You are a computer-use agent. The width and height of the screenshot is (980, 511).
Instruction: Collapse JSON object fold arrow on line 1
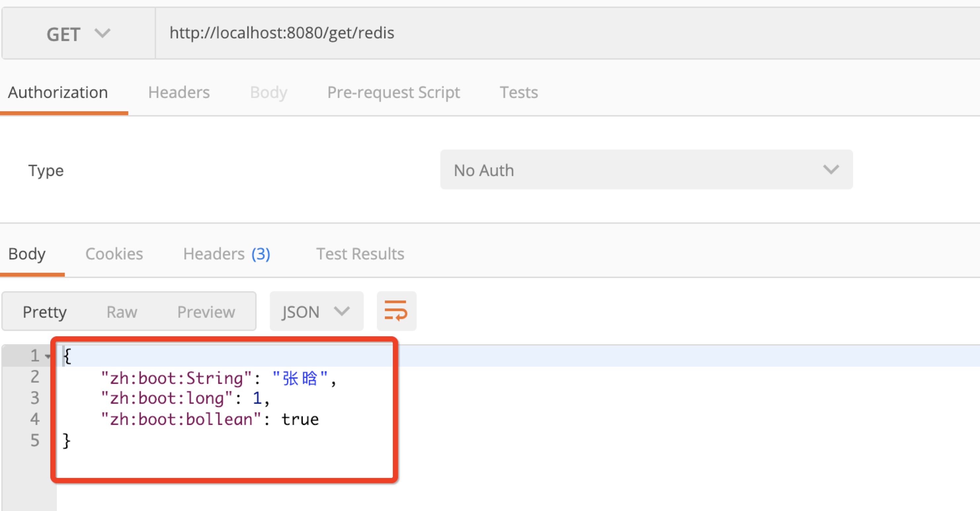[x=48, y=357]
